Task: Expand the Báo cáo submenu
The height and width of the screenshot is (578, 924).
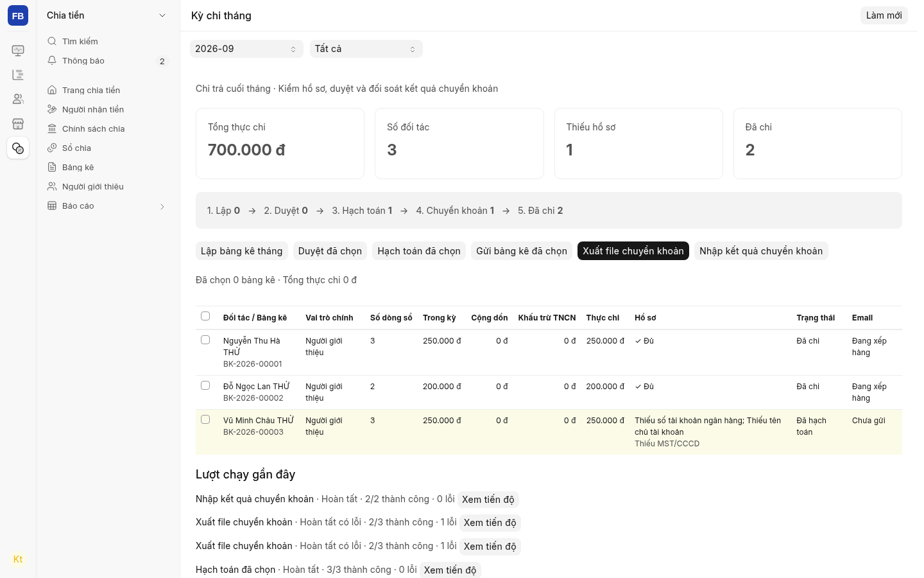Action: (108, 206)
